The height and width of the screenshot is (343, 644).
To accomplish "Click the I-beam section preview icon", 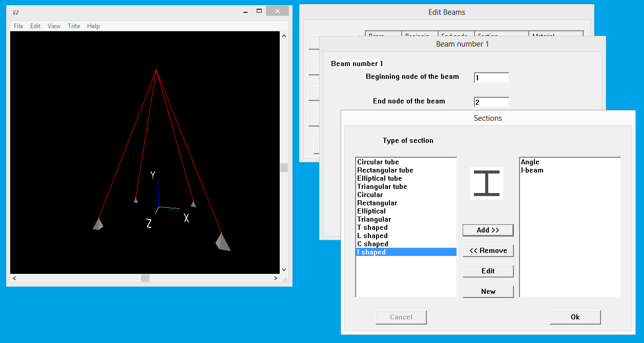I will [x=486, y=183].
